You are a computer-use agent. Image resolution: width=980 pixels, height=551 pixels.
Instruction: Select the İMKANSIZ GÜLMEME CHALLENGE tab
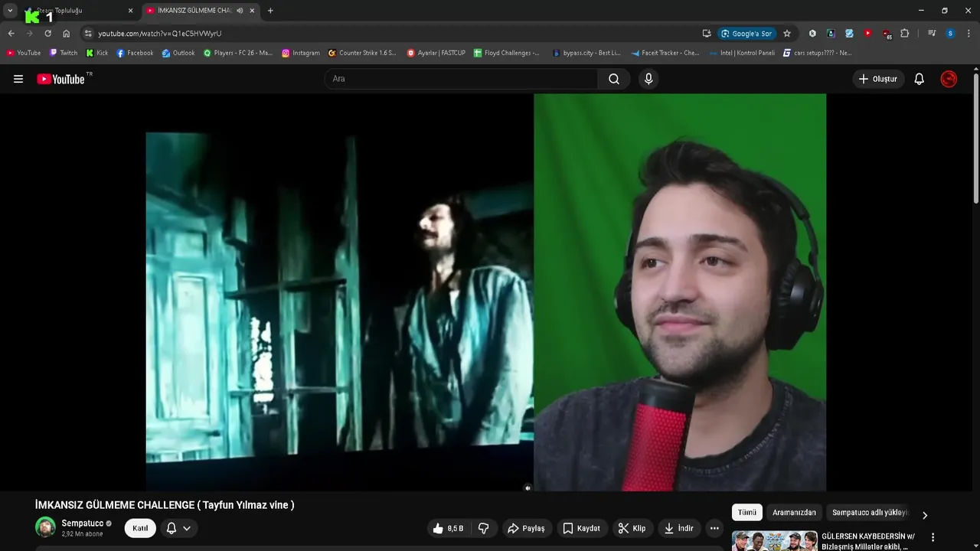pos(201,11)
